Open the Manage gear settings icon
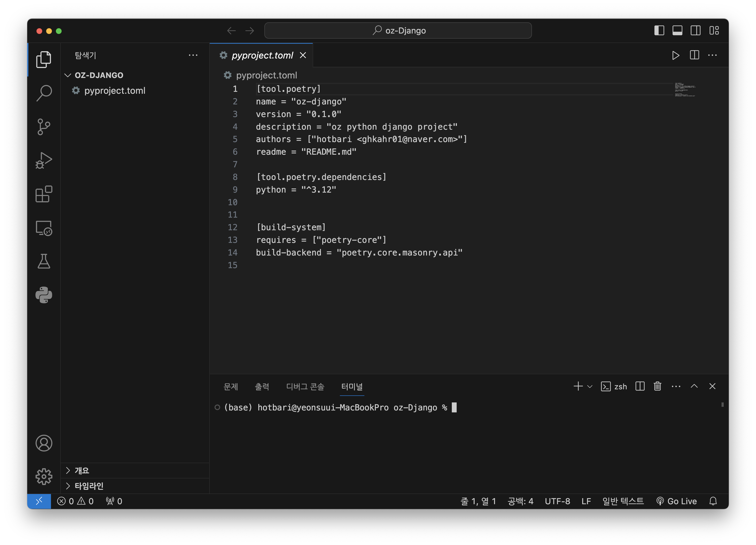 [44, 476]
